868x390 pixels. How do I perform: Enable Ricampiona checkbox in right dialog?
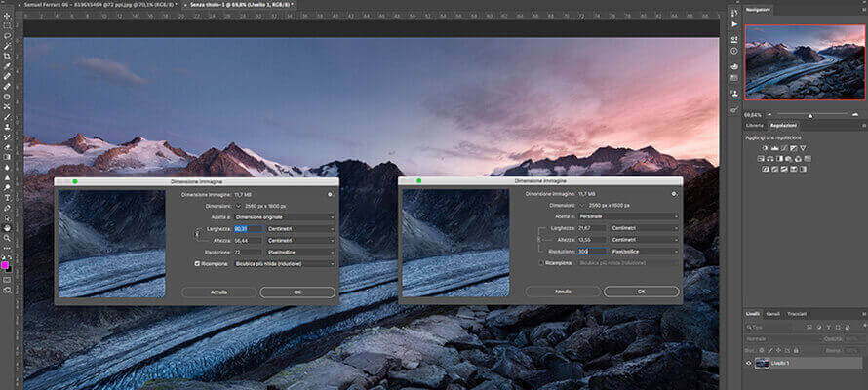[542, 263]
